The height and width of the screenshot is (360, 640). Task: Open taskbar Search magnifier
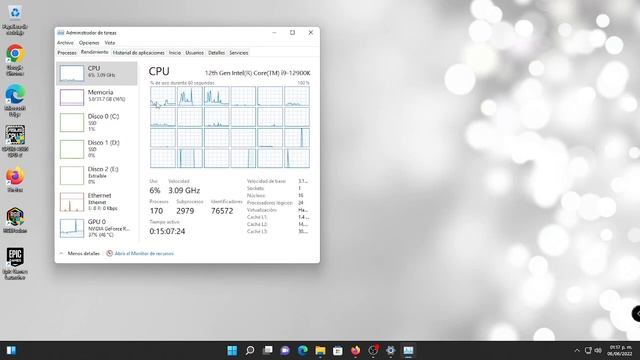pos(250,351)
